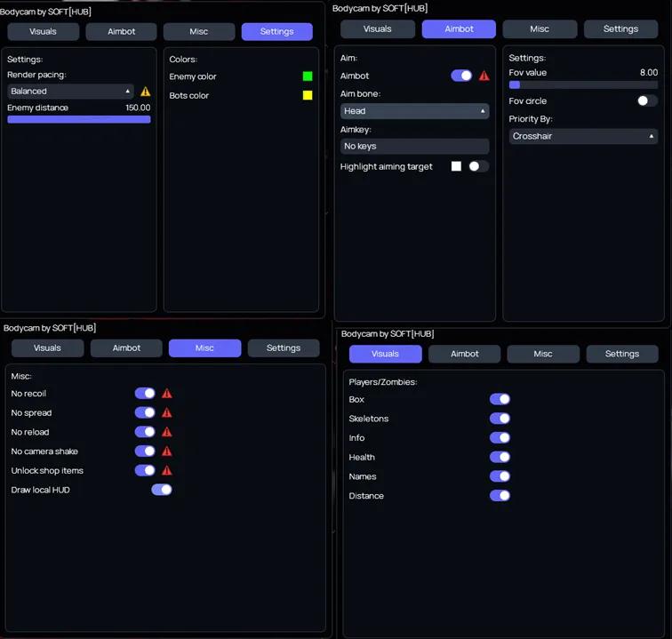Turn off the Unlock shop items switch
The height and width of the screenshot is (639, 672).
point(145,470)
